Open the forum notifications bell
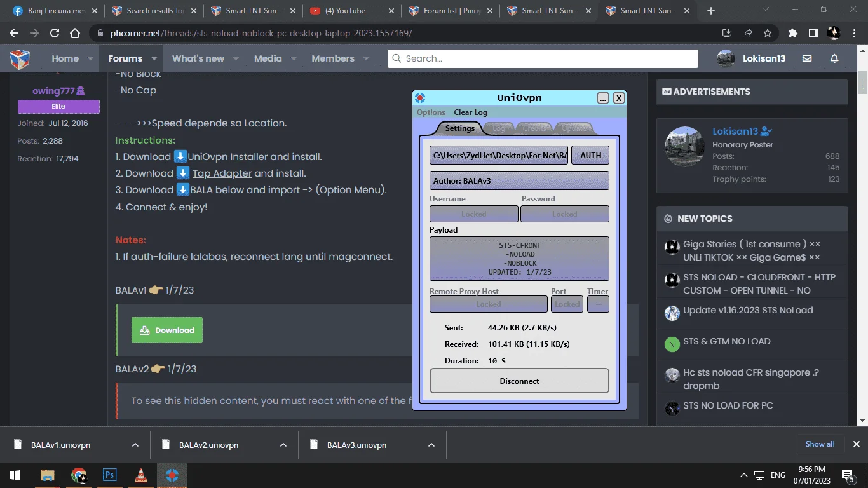Screen dimensions: 868x488 (x=834, y=58)
